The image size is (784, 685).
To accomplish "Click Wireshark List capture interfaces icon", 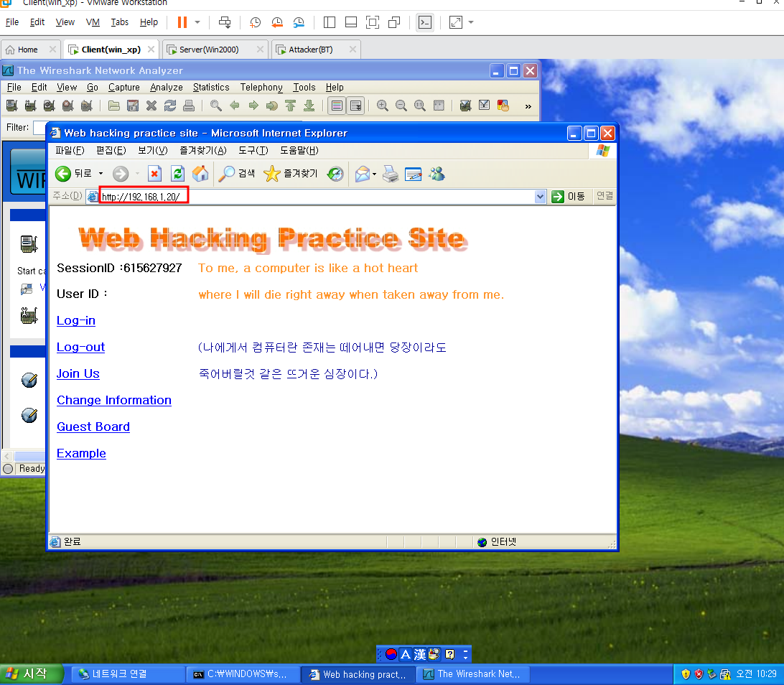I will point(12,106).
